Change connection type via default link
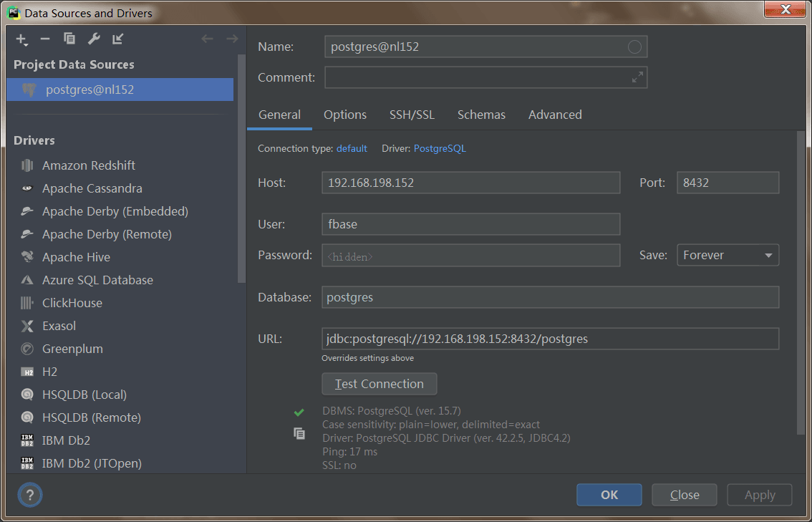This screenshot has width=812, height=522. pos(352,149)
